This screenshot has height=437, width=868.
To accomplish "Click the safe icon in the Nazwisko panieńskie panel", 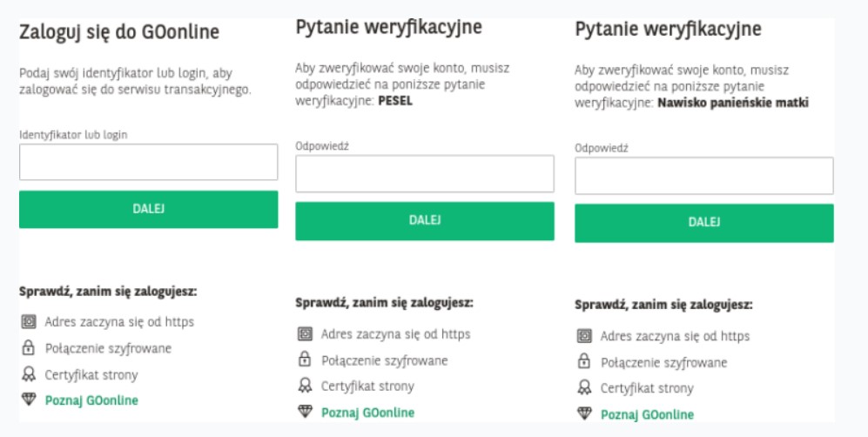I will click(x=584, y=336).
